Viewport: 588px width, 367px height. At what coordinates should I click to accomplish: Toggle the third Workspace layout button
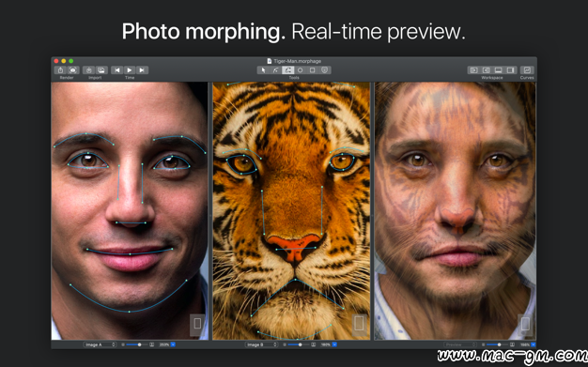pos(499,70)
